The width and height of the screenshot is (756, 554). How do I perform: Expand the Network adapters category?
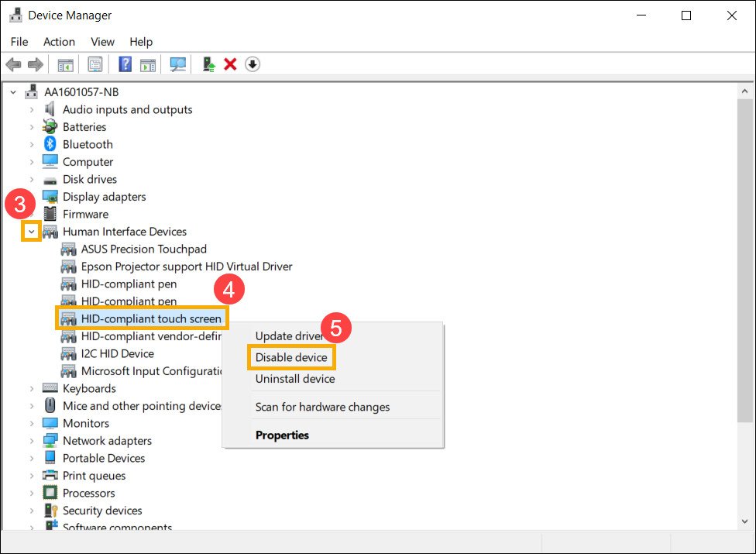coord(32,441)
